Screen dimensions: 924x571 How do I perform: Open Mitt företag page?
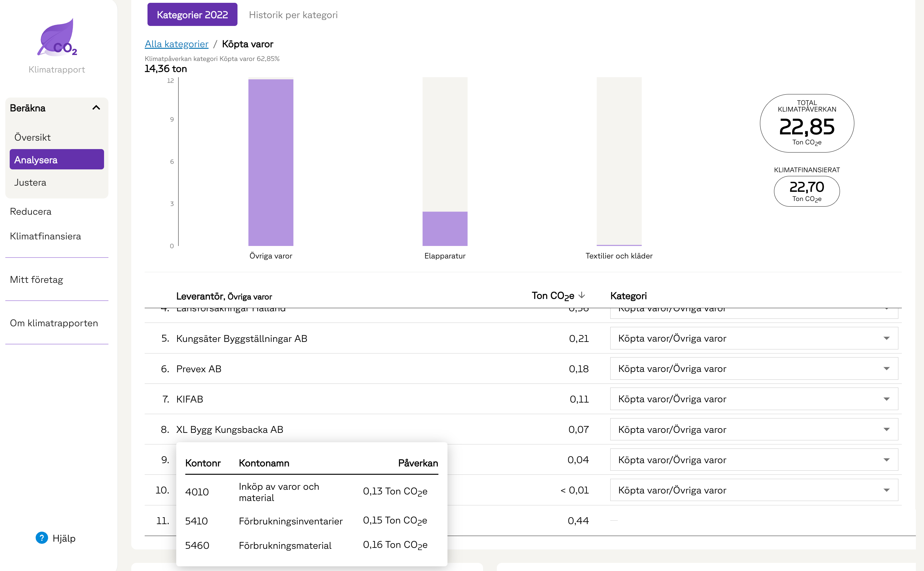click(36, 279)
